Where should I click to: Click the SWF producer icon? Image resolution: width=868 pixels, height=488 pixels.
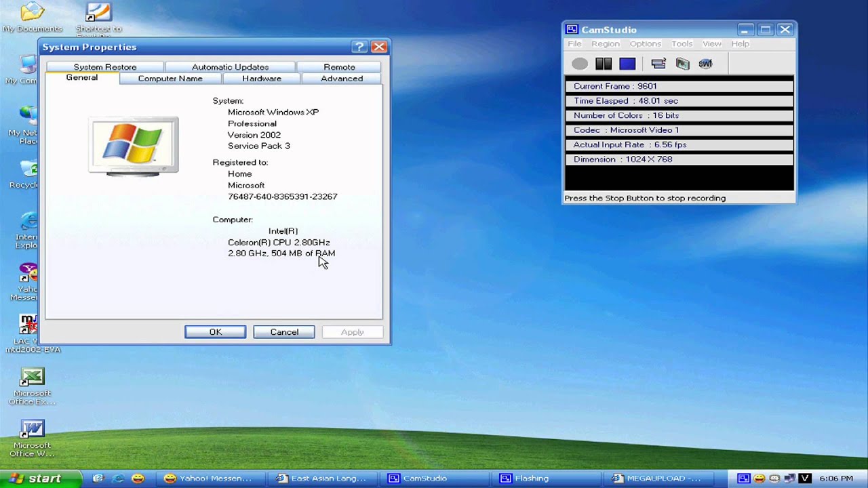pos(705,64)
